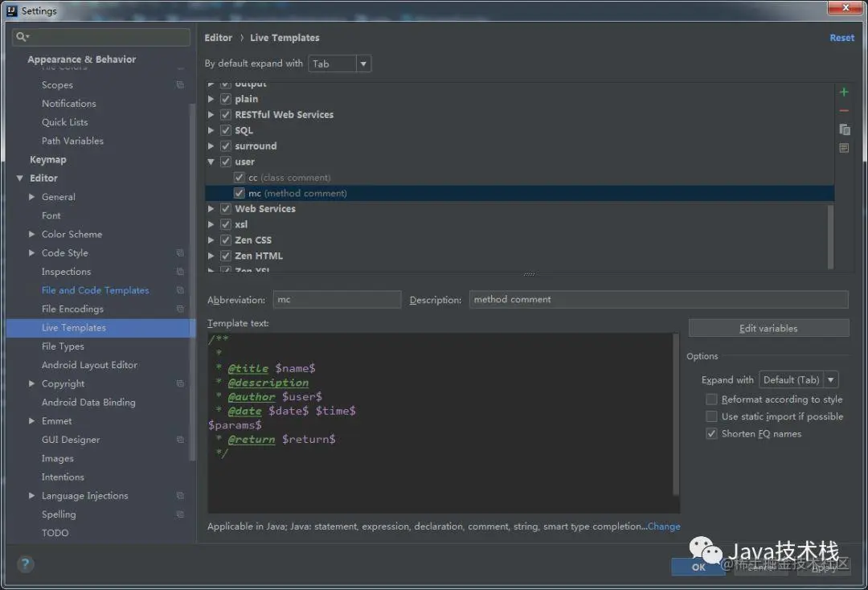Viewport: 868px width, 590px height.
Task: Toggle Shorten FQ names option
Action: (711, 433)
